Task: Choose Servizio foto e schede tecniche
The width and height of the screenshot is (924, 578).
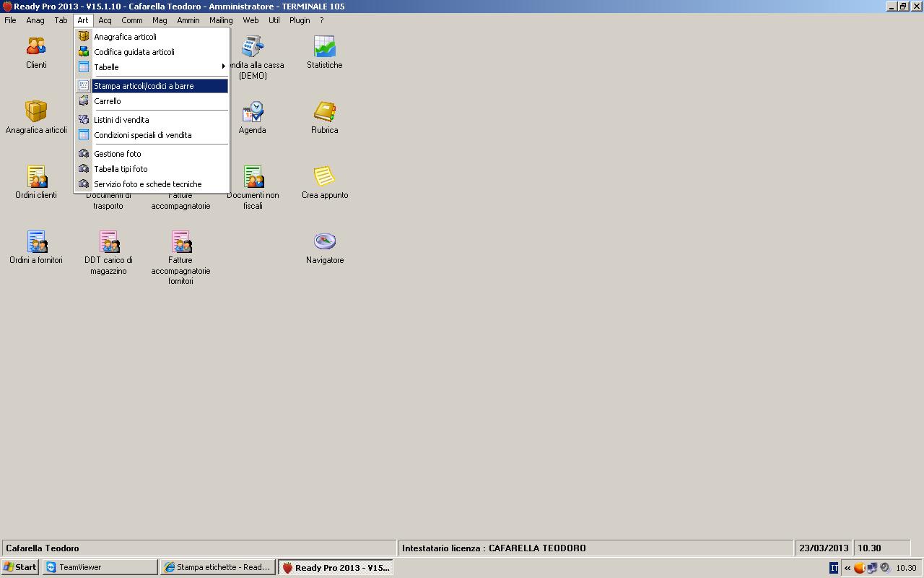Action: tap(152, 184)
